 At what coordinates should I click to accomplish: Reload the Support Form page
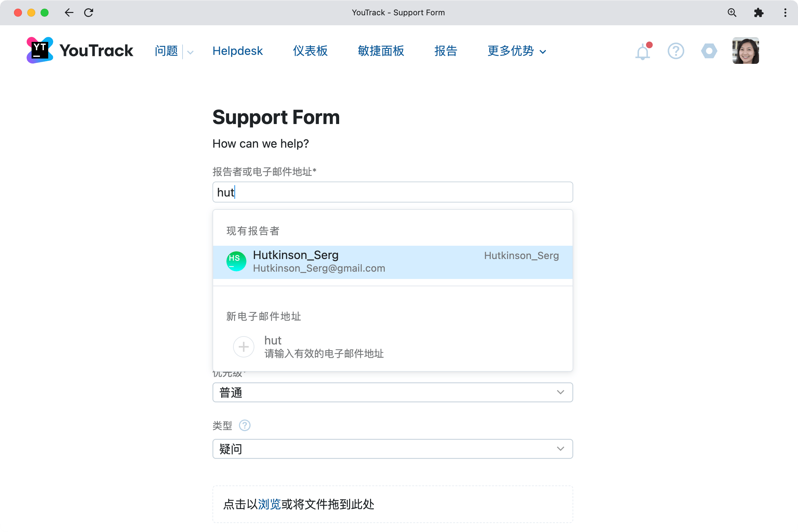point(88,13)
